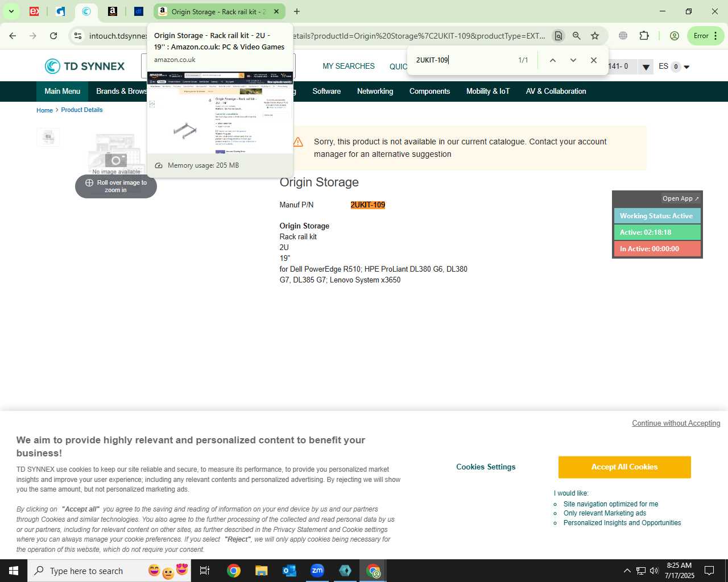Open Task View on the taskbar

(x=205, y=571)
